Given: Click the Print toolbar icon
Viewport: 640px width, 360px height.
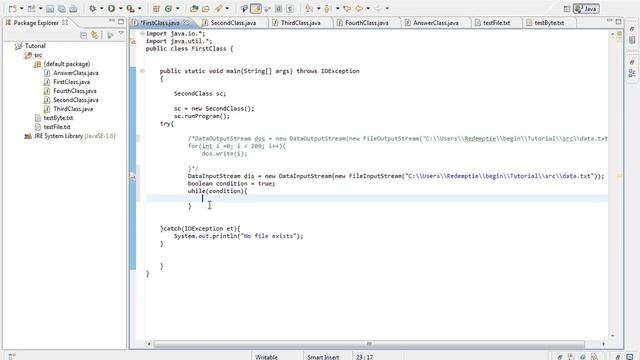Looking at the screenshot, I should point(73,8).
